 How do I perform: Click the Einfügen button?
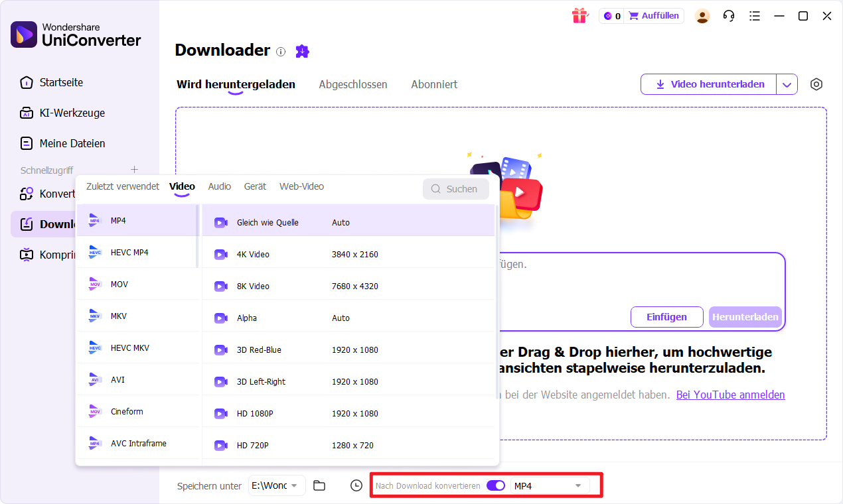click(666, 317)
